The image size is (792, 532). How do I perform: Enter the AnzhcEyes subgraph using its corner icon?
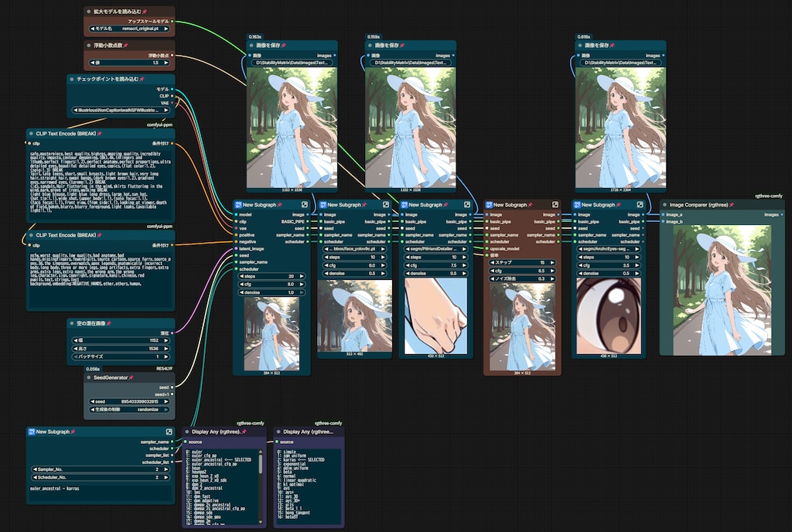point(640,204)
